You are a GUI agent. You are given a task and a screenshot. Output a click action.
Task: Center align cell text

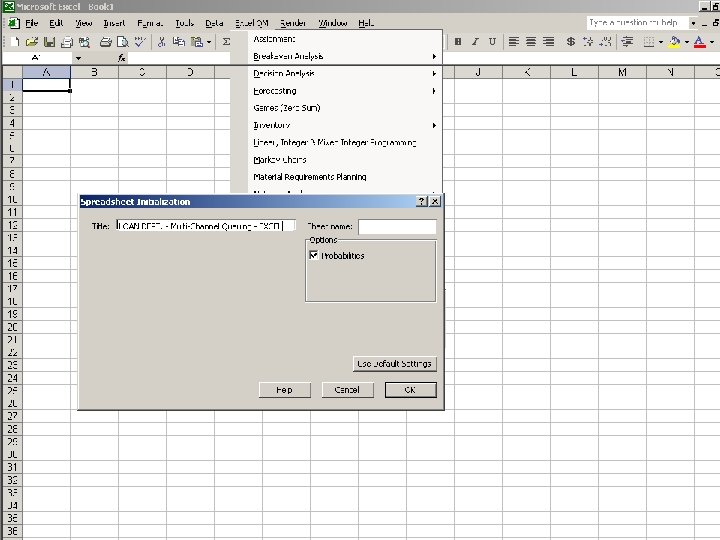pyautogui.click(x=531, y=42)
